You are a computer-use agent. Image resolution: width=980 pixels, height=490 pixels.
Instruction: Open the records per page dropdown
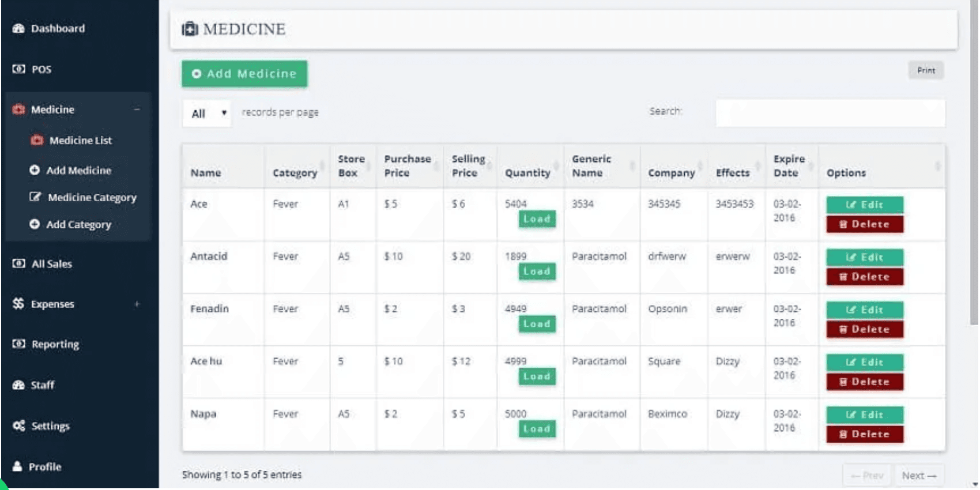(208, 114)
